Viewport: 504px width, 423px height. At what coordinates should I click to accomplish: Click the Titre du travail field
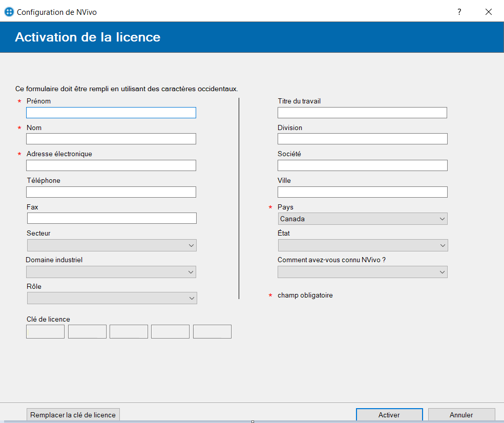pos(363,113)
